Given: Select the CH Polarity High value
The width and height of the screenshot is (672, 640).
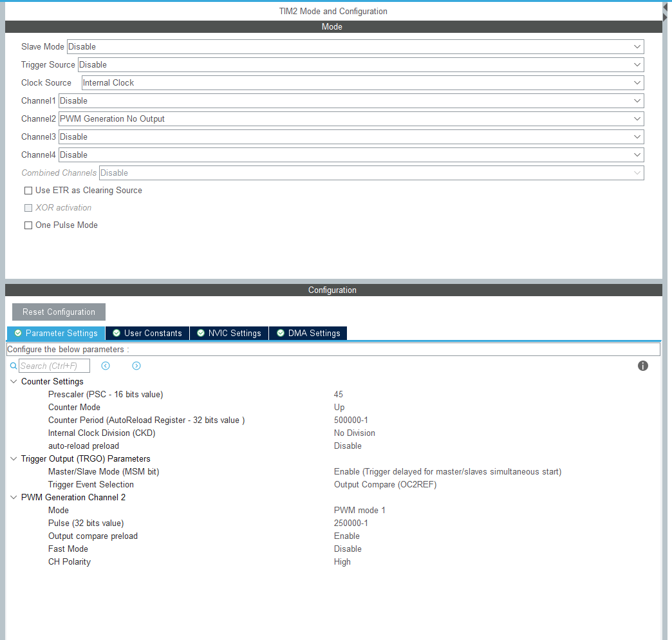Looking at the screenshot, I should tap(342, 561).
